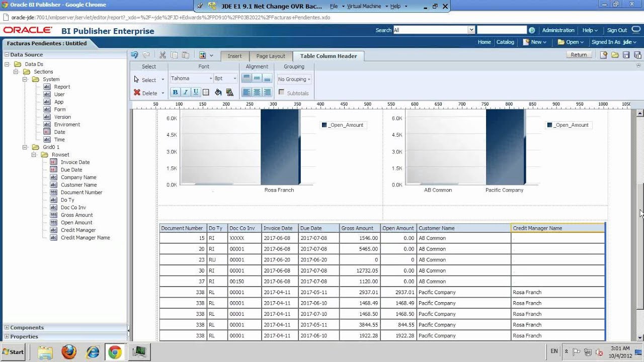Select the Open Amount field in tree
This screenshot has height=362, width=644.
point(76,223)
